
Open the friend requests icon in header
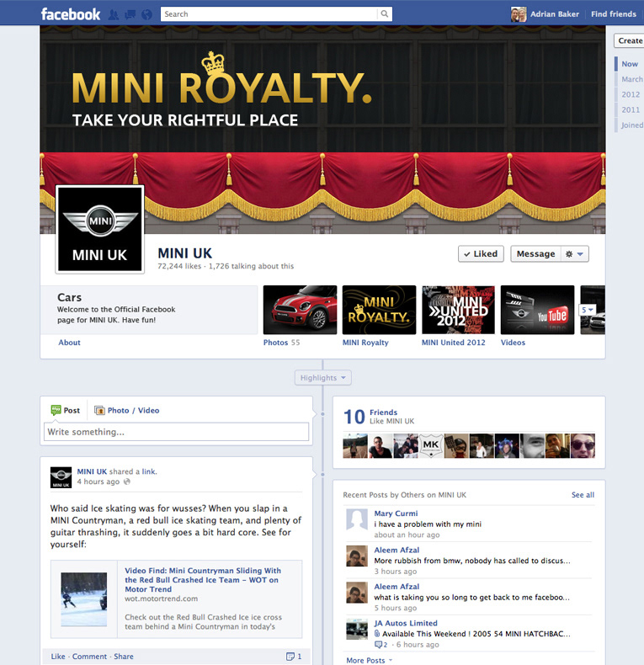pos(114,15)
